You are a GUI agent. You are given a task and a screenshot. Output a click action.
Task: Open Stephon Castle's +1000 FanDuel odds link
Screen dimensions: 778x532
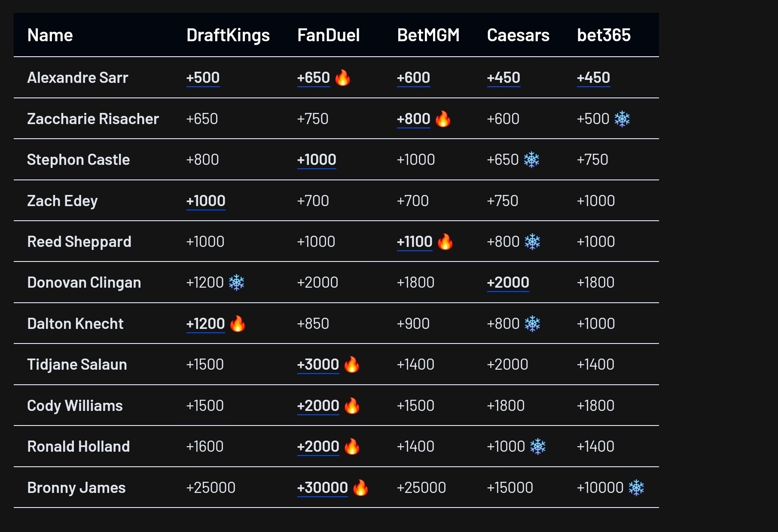point(317,160)
